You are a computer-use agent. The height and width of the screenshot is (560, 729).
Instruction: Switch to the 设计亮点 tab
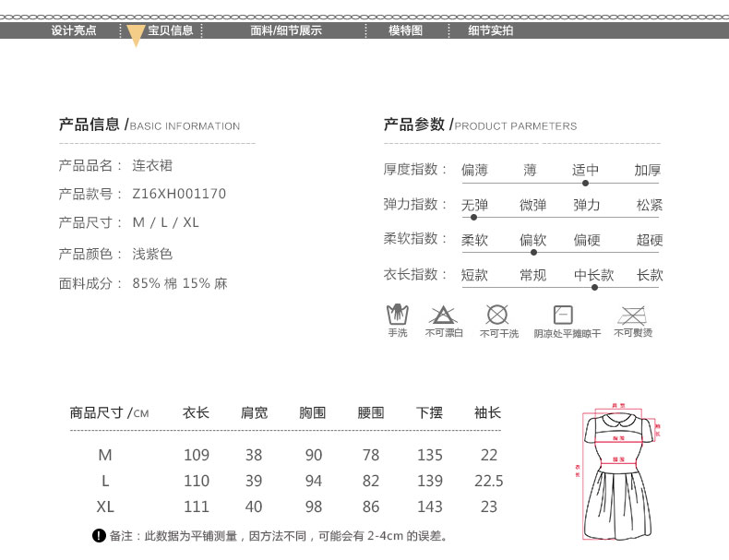click(x=74, y=30)
